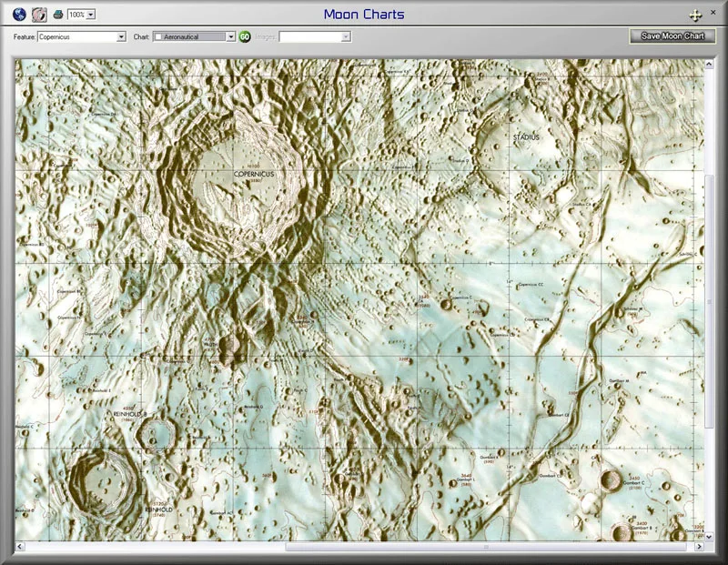Click the pink moon-phase icon
The image size is (728, 565).
[x=39, y=15]
